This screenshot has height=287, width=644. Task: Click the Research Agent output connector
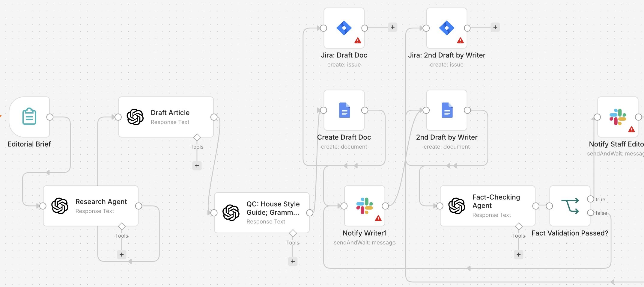(139, 206)
